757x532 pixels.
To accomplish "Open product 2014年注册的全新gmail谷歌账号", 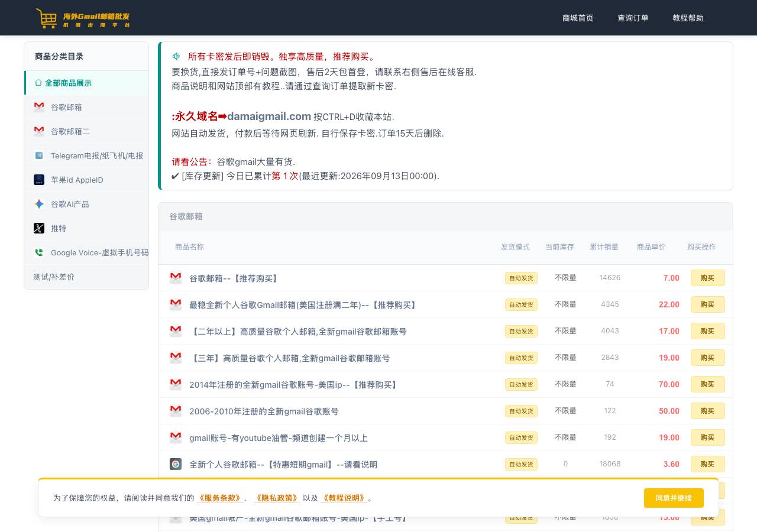I will 294,385.
